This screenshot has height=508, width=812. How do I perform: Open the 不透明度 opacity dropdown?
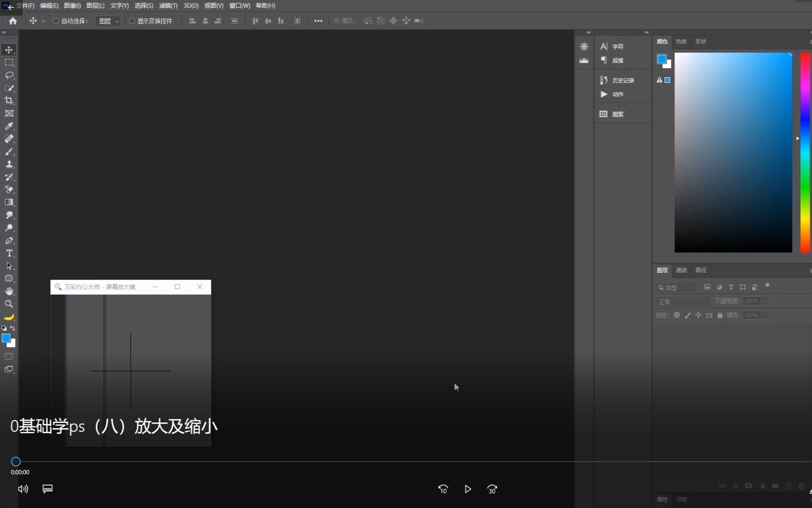pyautogui.click(x=766, y=301)
